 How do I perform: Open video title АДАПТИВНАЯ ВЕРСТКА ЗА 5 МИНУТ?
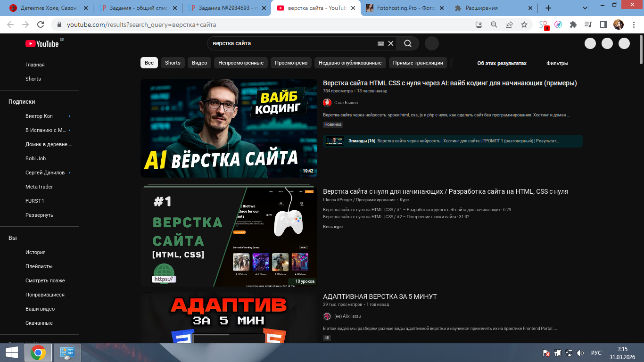(380, 296)
